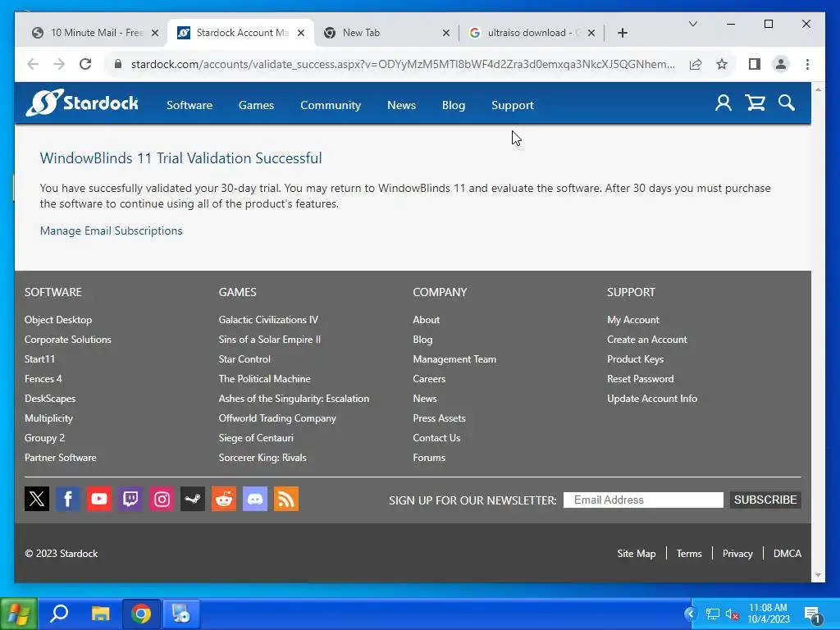
Task: Open the Chrome profile avatar icon
Action: coord(781,64)
